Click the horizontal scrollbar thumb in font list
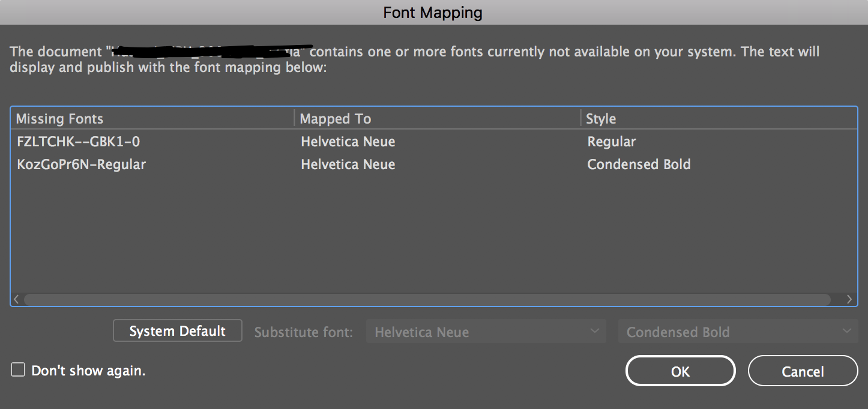The image size is (868, 409). [x=427, y=299]
